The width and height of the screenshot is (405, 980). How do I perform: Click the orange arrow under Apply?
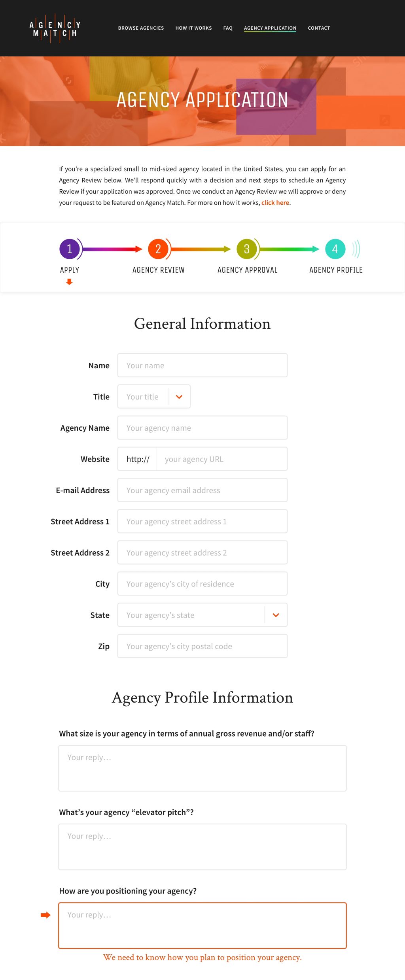69,282
